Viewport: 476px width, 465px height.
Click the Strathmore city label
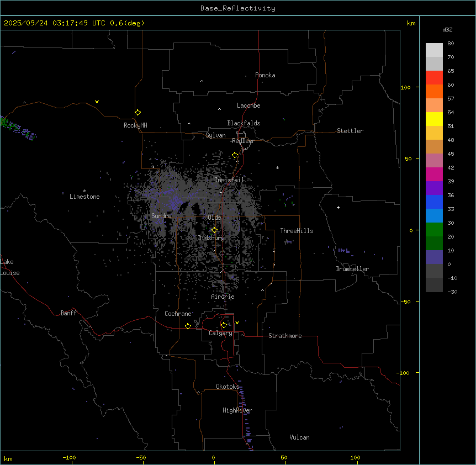click(285, 336)
